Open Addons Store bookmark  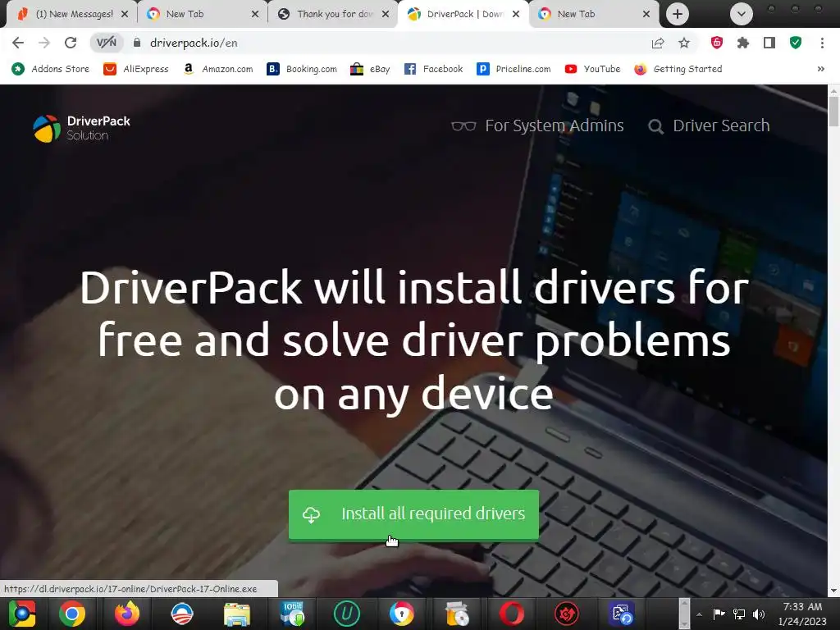point(51,69)
